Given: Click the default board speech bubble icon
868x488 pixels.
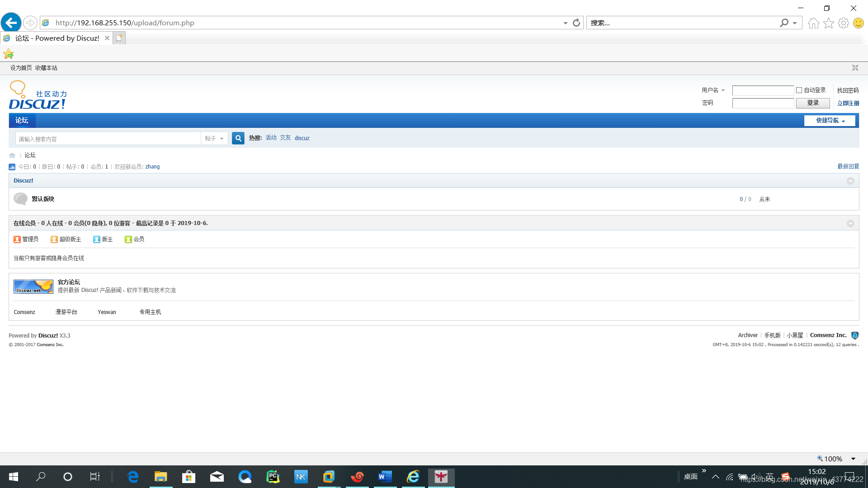Looking at the screenshot, I should [x=20, y=199].
